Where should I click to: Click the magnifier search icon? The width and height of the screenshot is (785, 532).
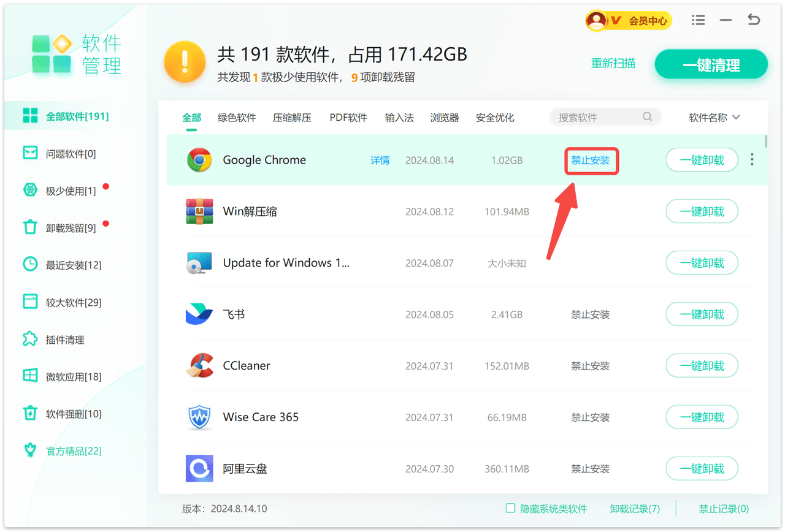point(648,117)
